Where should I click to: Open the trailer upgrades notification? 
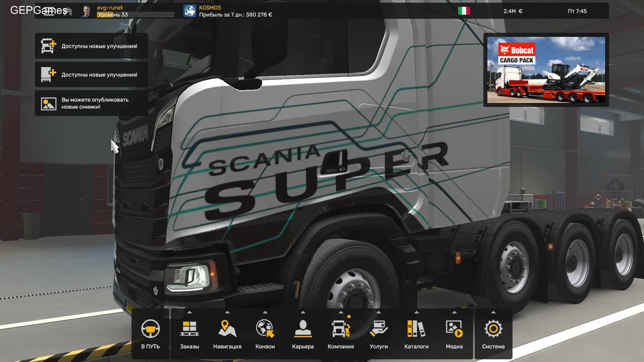pyautogui.click(x=91, y=74)
